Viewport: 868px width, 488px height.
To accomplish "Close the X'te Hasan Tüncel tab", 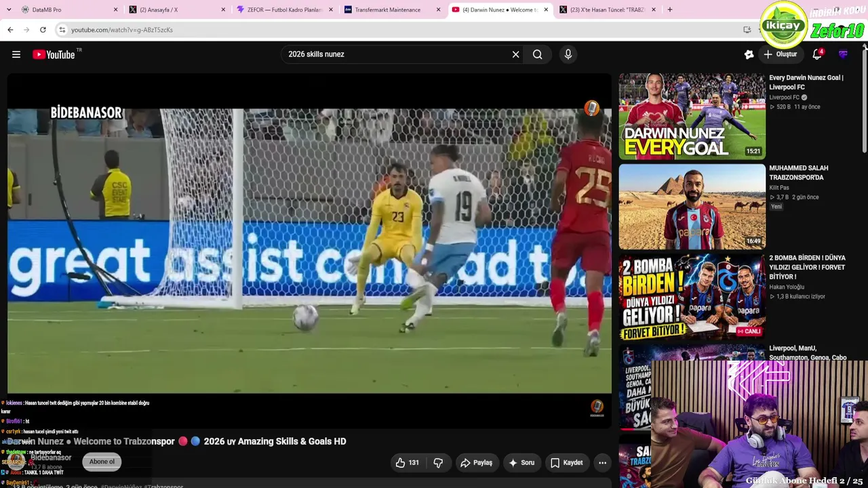I will (654, 9).
